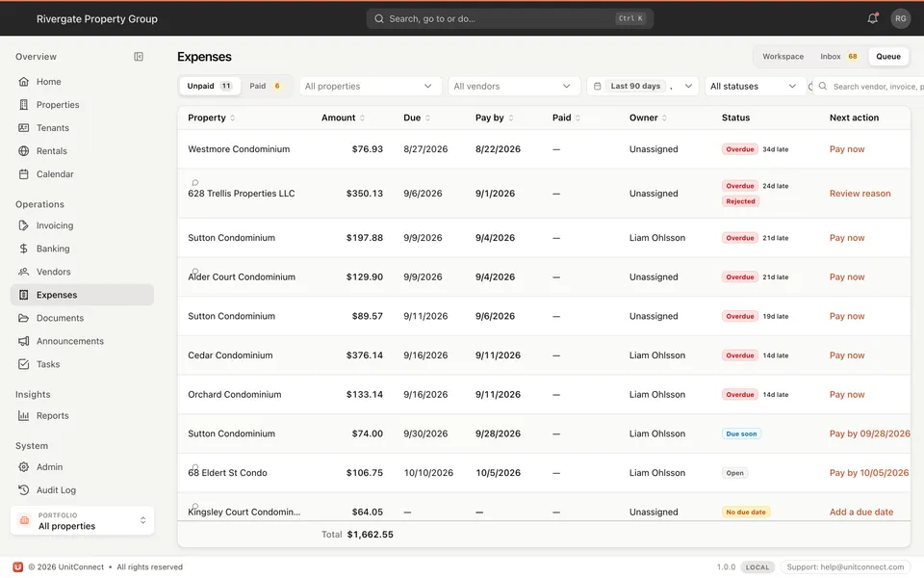Switch to the Unpaid tab
Image resolution: width=924 pixels, height=578 pixels.
coord(209,86)
